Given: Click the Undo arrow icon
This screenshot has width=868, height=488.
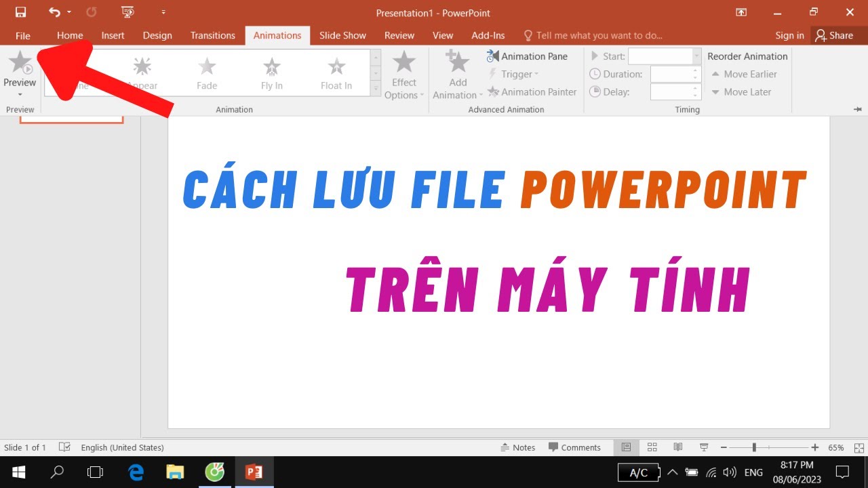Looking at the screenshot, I should click(x=55, y=12).
